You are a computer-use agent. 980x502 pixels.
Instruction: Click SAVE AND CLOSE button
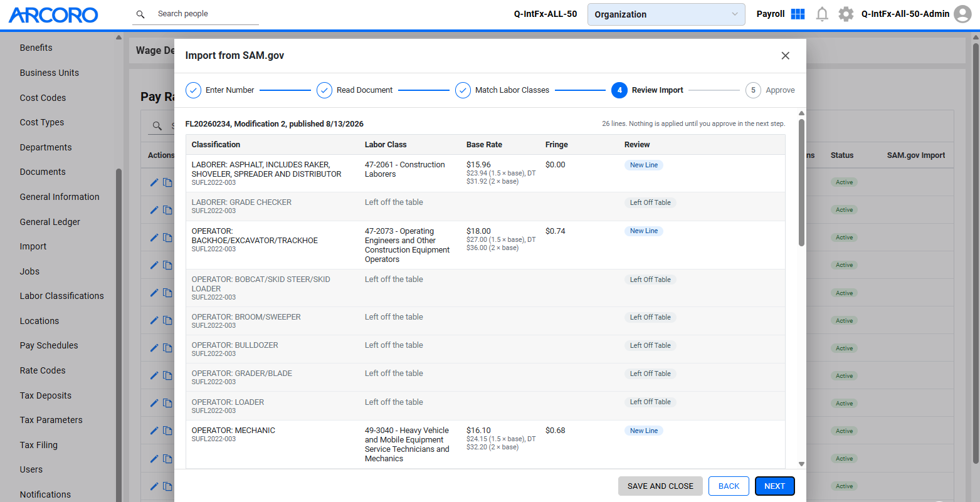(x=660, y=486)
